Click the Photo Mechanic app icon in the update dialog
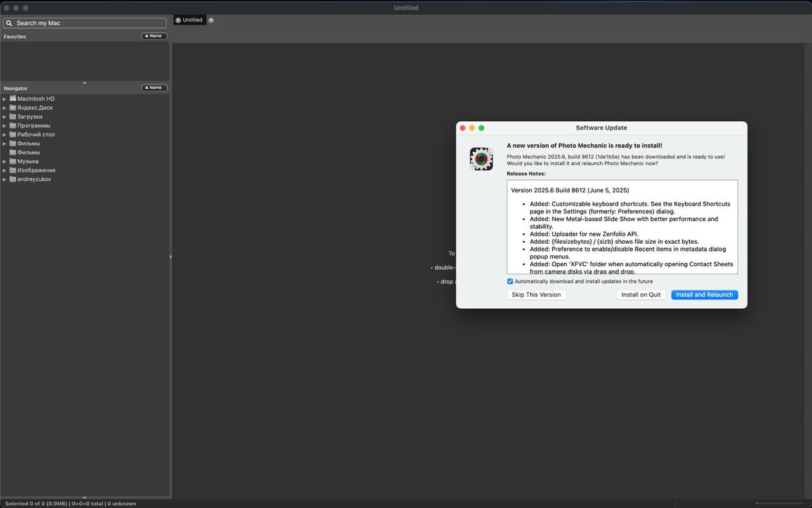 click(481, 158)
